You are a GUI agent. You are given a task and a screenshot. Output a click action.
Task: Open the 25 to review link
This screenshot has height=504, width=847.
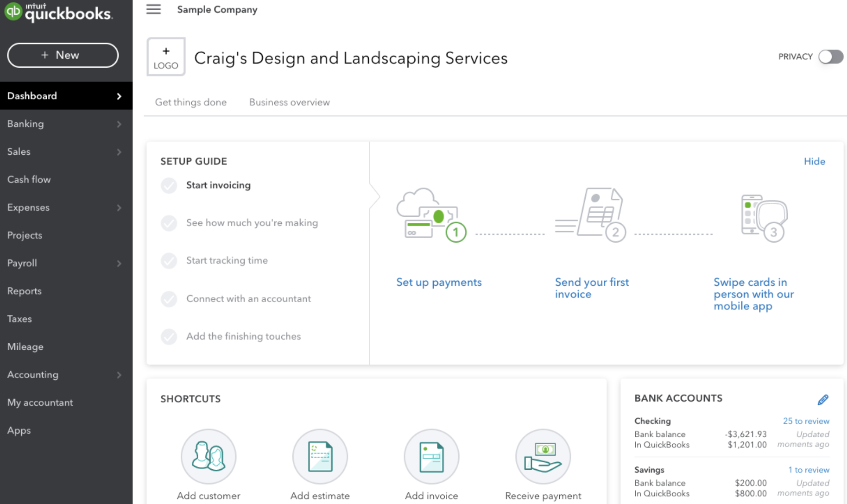[x=806, y=421]
